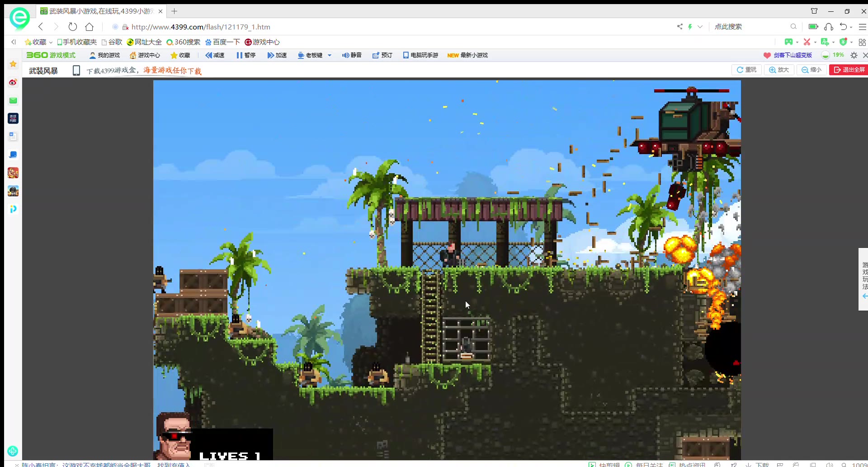Click the share icon in address bar
Image resolution: width=868 pixels, height=467 pixels.
click(x=679, y=27)
